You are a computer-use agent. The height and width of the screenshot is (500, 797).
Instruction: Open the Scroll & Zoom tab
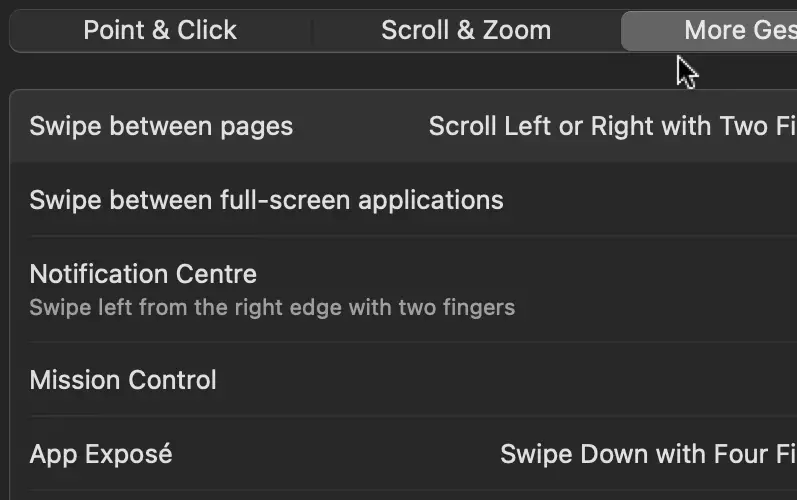(466, 30)
